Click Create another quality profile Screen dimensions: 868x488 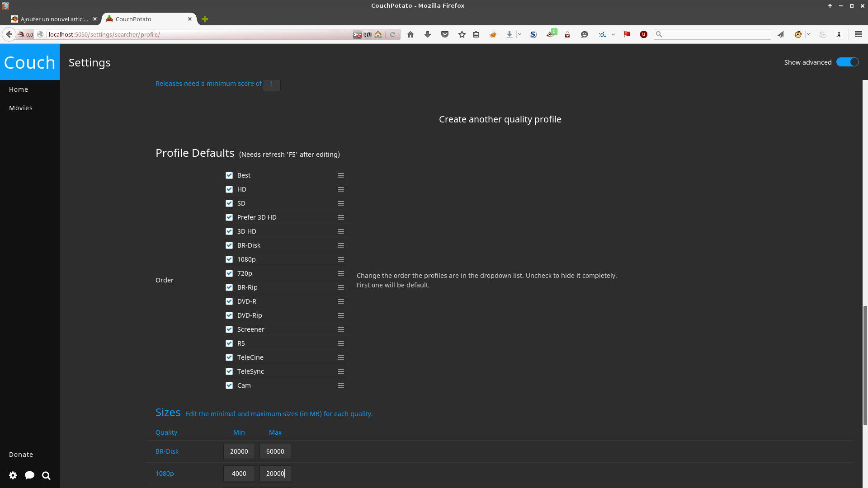coord(500,119)
